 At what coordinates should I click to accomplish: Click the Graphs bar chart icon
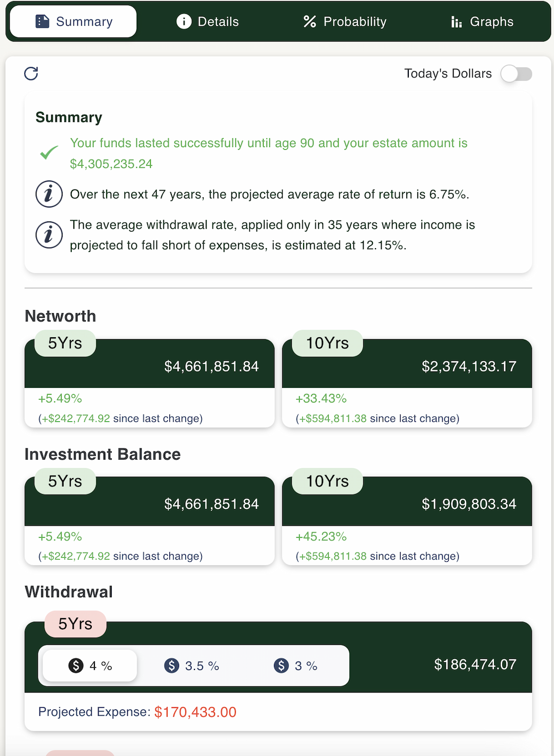click(x=456, y=22)
